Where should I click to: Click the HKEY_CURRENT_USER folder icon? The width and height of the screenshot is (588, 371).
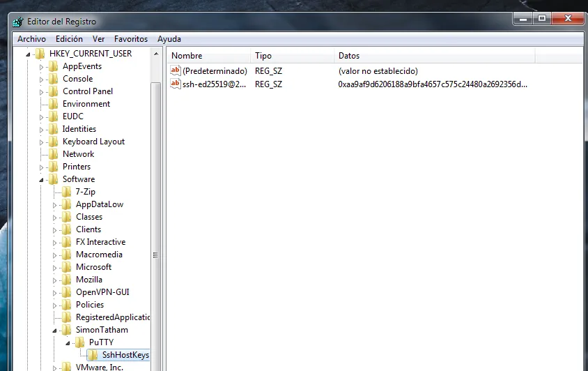(x=40, y=54)
